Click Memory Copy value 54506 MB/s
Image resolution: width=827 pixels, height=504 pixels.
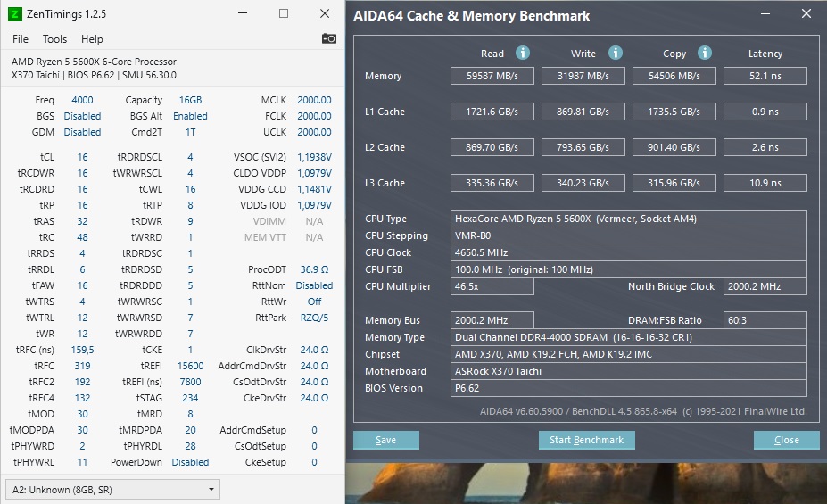674,76
